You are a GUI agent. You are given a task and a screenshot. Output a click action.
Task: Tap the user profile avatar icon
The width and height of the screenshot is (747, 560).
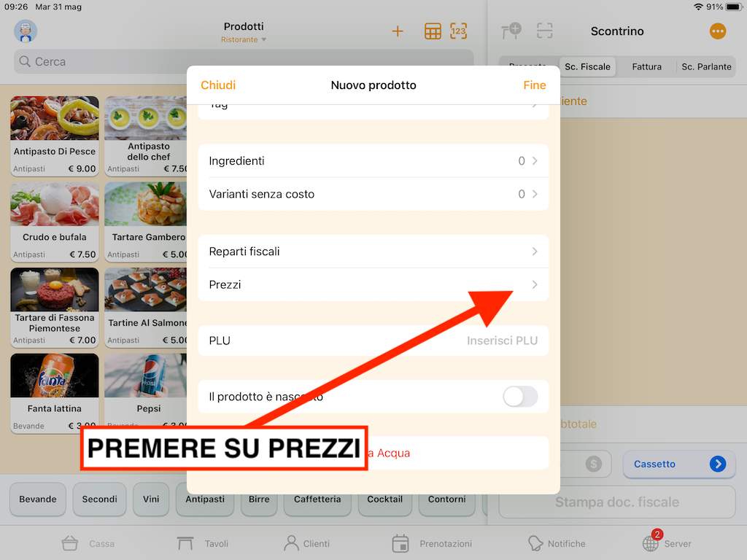coord(26,31)
